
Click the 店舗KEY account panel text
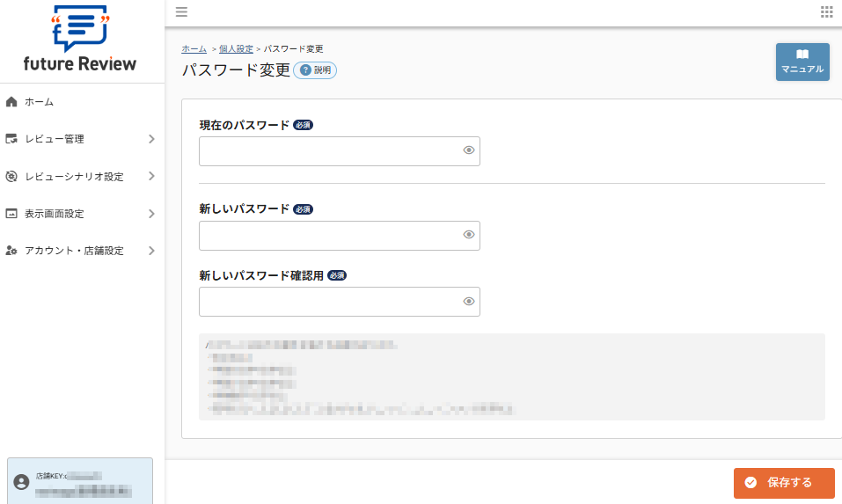(x=69, y=476)
